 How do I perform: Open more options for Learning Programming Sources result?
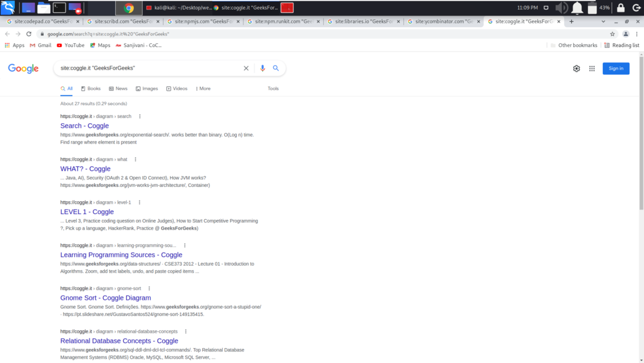pos(184,246)
